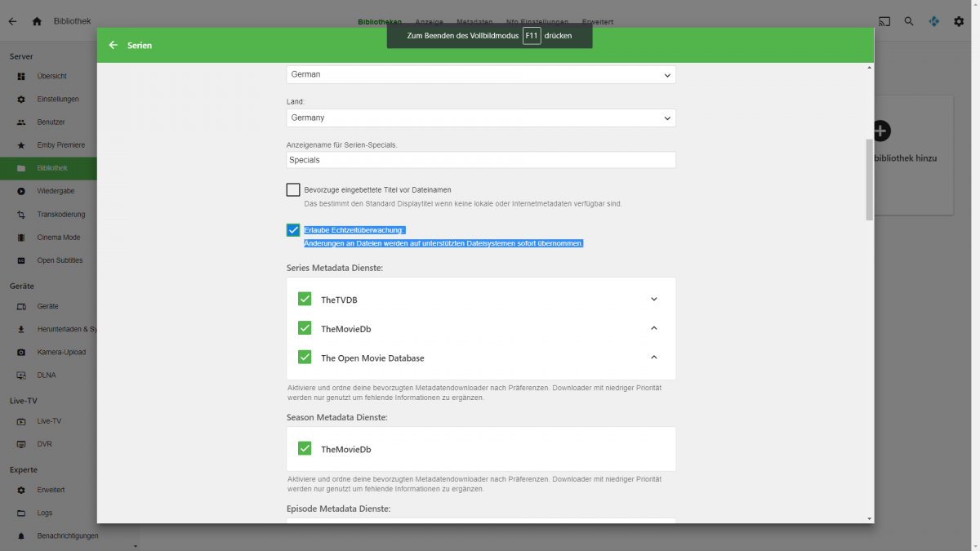This screenshot has height=551, width=980.
Task: Open the search magnifier icon
Action: click(x=909, y=22)
